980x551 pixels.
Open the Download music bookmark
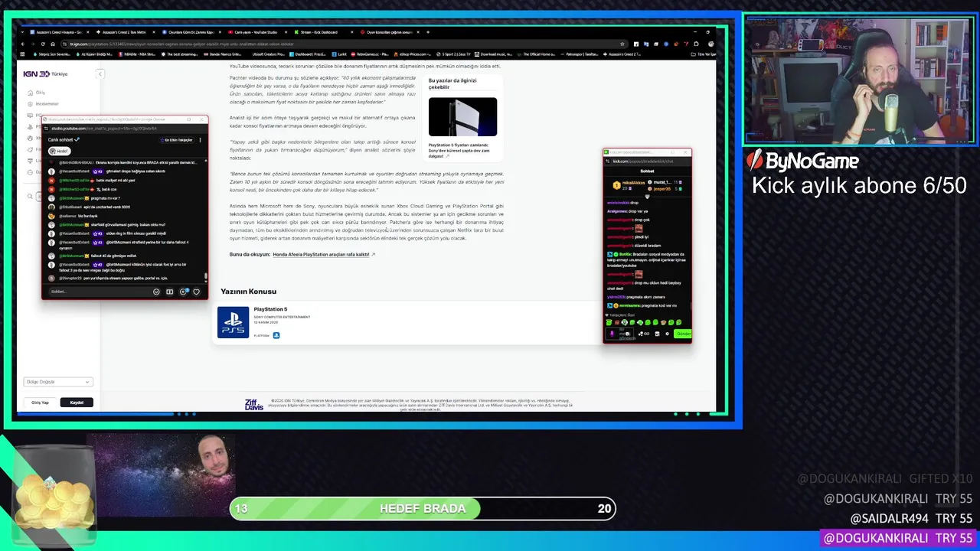click(x=493, y=54)
